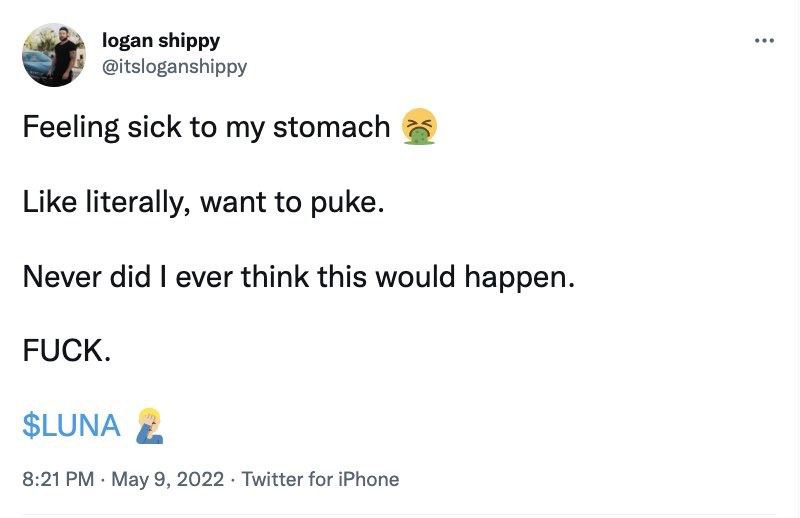This screenshot has width=800, height=518.
Task: Click the May 9, 2022 date
Action: (168, 479)
